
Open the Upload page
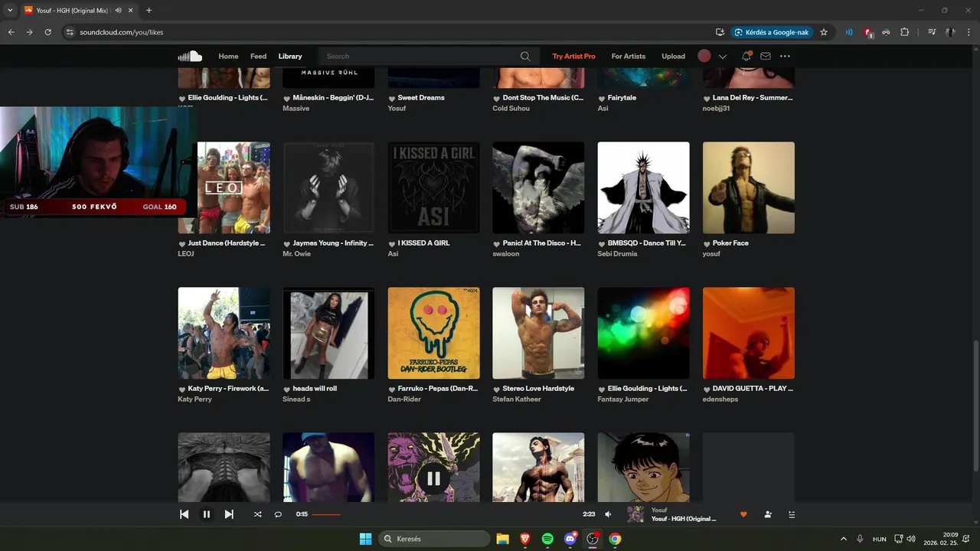click(674, 56)
